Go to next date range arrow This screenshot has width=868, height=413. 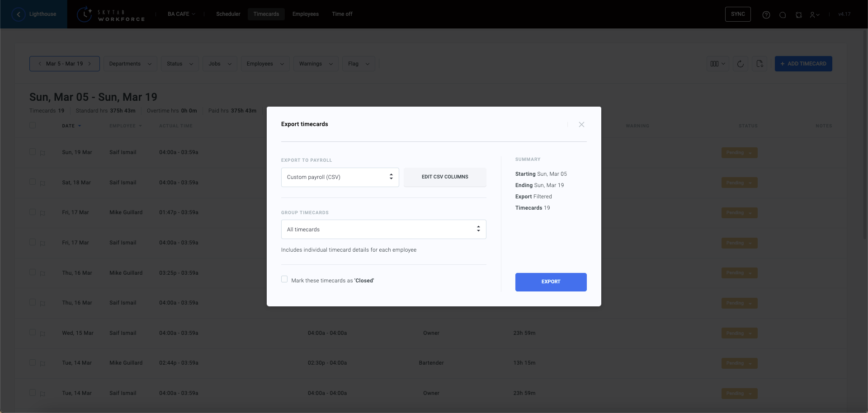[x=90, y=64]
